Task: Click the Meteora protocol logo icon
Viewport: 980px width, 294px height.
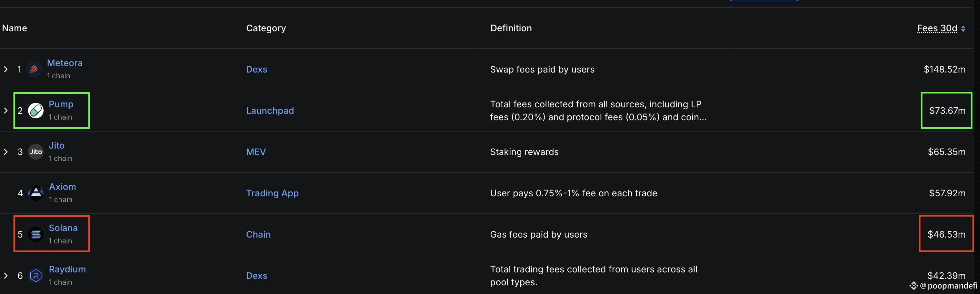Action: tap(34, 69)
